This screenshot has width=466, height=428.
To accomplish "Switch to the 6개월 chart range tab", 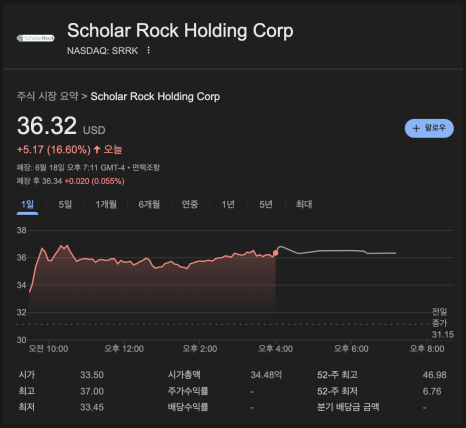I will 149,204.
